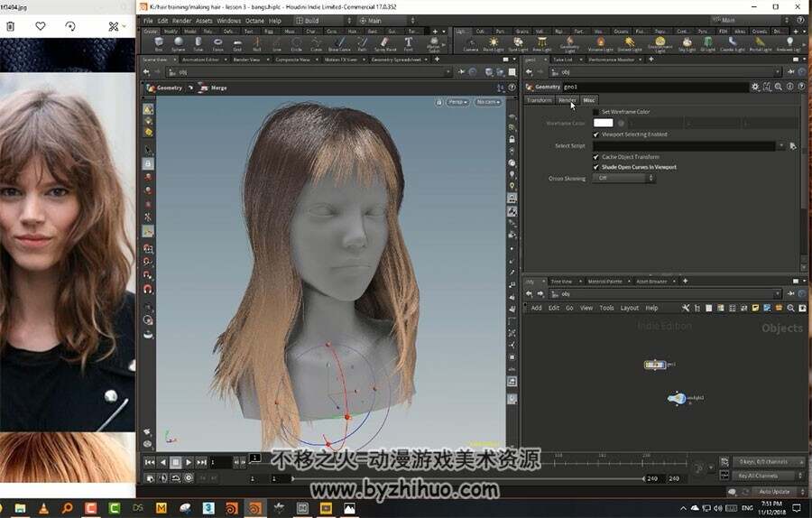Select the Grid shelf tool
Viewport: 812px width, 518px height.
click(237, 44)
